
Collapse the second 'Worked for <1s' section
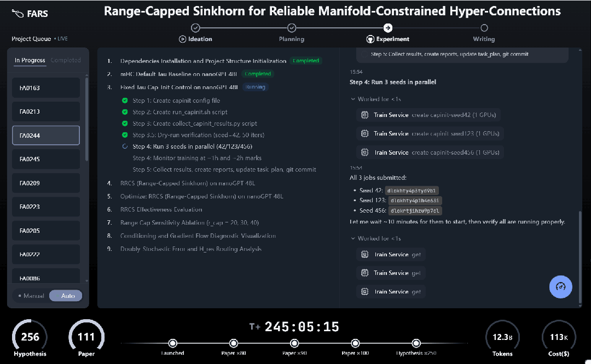point(353,238)
